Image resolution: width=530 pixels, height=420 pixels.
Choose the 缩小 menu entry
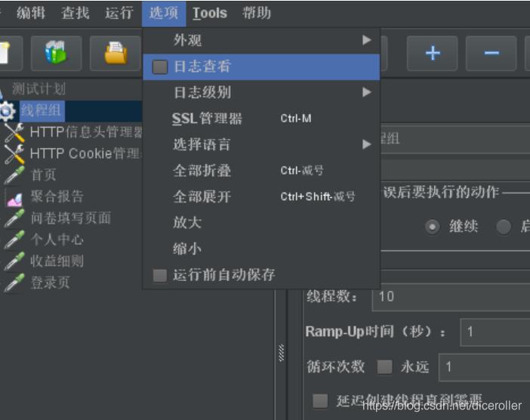click(x=261, y=249)
